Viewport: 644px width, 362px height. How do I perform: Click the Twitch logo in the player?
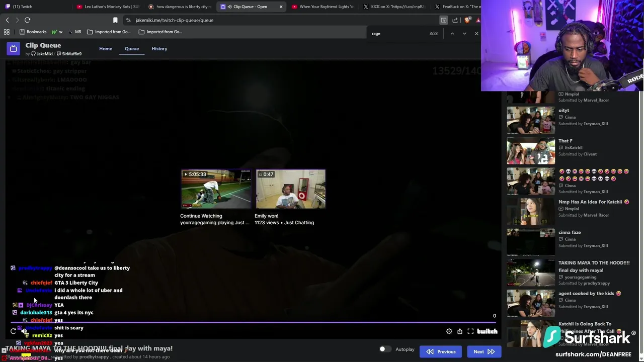(x=487, y=331)
